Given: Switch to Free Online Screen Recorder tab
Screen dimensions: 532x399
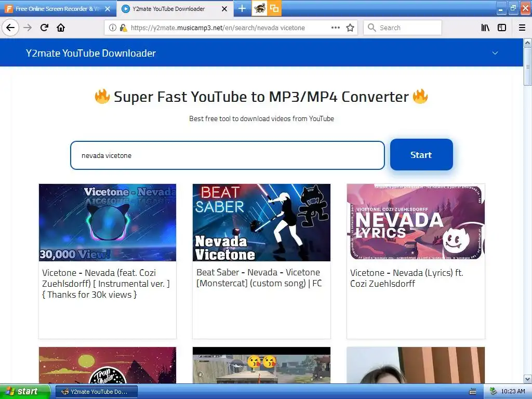Looking at the screenshot, I should click(58, 9).
